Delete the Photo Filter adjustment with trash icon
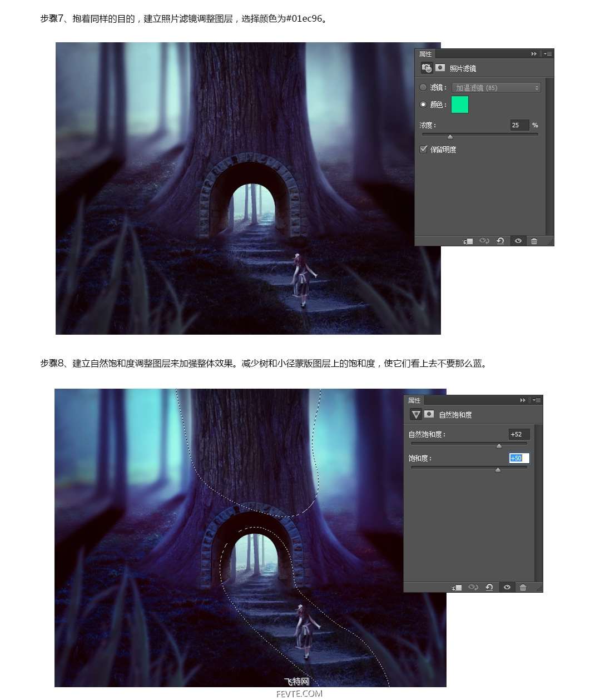595x700 pixels. (534, 241)
